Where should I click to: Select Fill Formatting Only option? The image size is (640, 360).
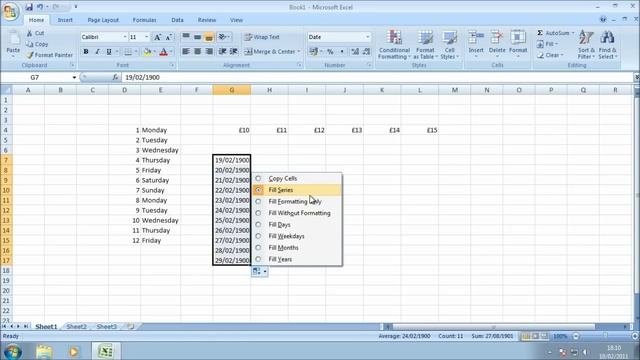pyautogui.click(x=297, y=201)
